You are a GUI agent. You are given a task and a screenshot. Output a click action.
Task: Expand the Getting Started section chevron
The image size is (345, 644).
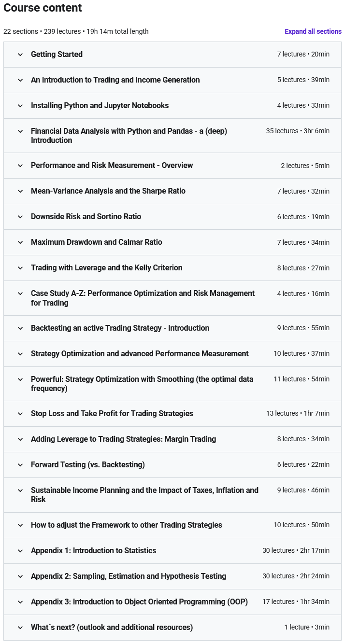20,55
